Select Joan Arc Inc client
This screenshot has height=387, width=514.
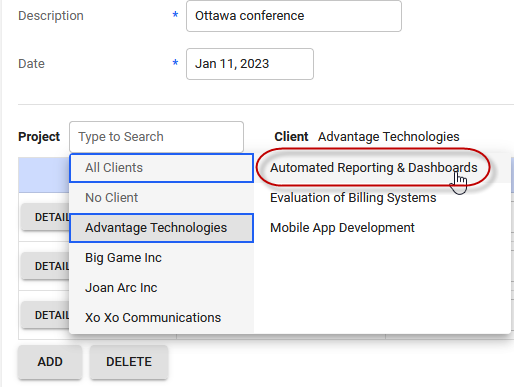(x=162, y=288)
